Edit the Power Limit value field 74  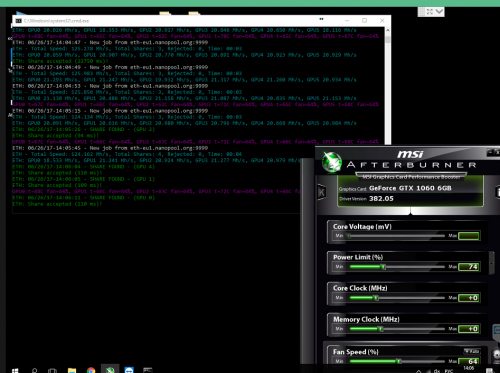pos(469,267)
